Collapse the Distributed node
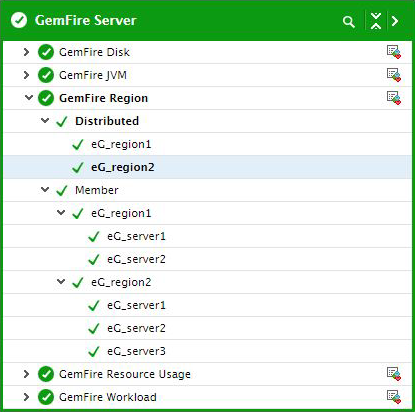Image resolution: width=415 pixels, height=412 pixels. click(x=45, y=120)
